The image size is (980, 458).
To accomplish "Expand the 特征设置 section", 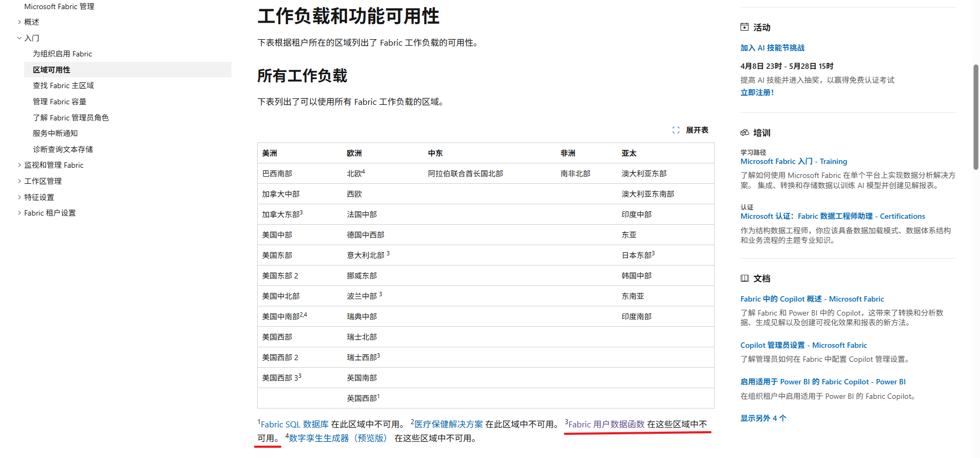I will pyautogui.click(x=19, y=197).
